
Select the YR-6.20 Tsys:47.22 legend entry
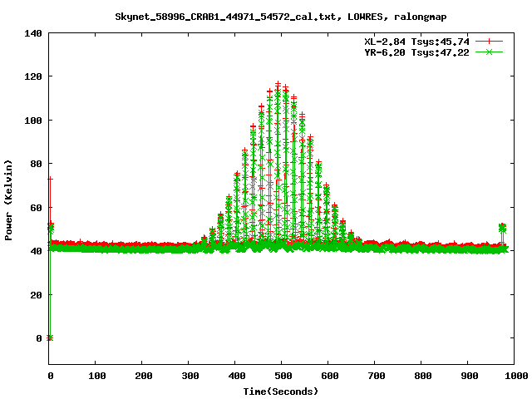click(x=416, y=52)
